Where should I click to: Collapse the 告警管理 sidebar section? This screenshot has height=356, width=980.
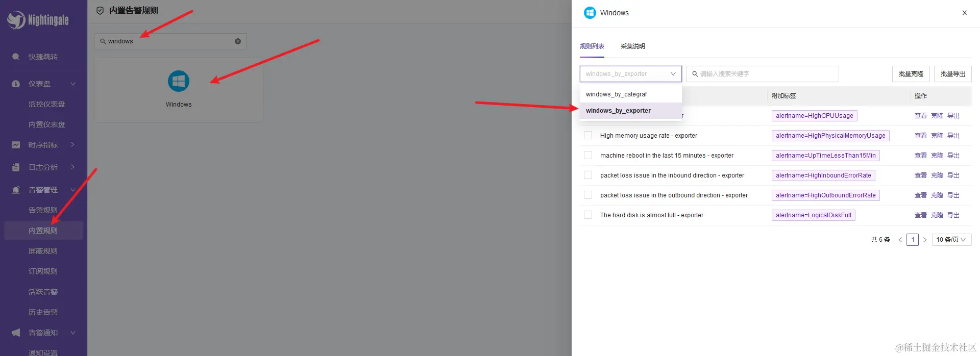tap(73, 190)
